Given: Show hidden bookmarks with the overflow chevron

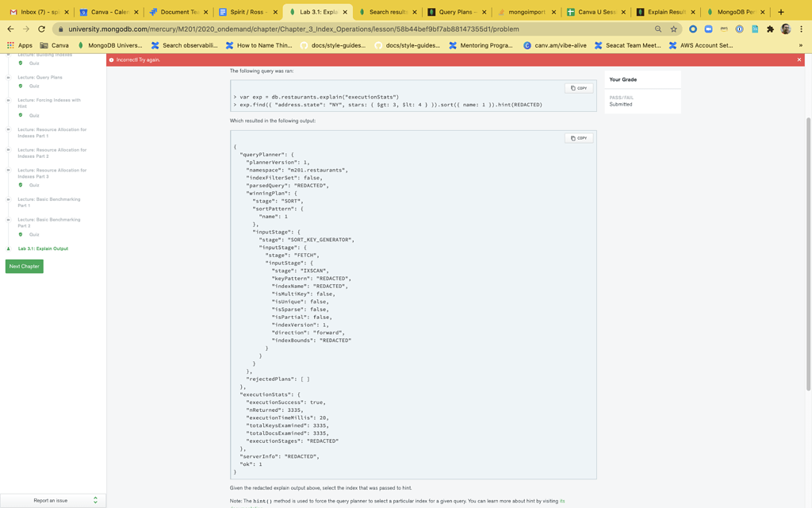Looking at the screenshot, I should [801, 45].
